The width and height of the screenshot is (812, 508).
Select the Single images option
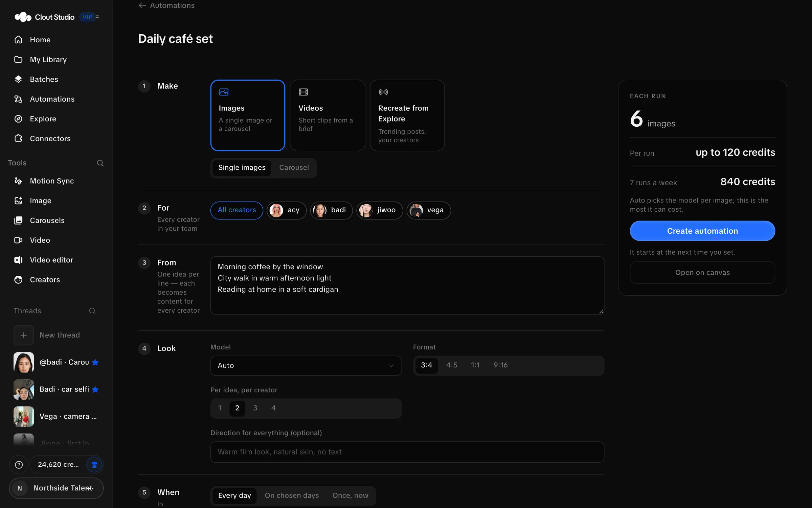coord(242,168)
